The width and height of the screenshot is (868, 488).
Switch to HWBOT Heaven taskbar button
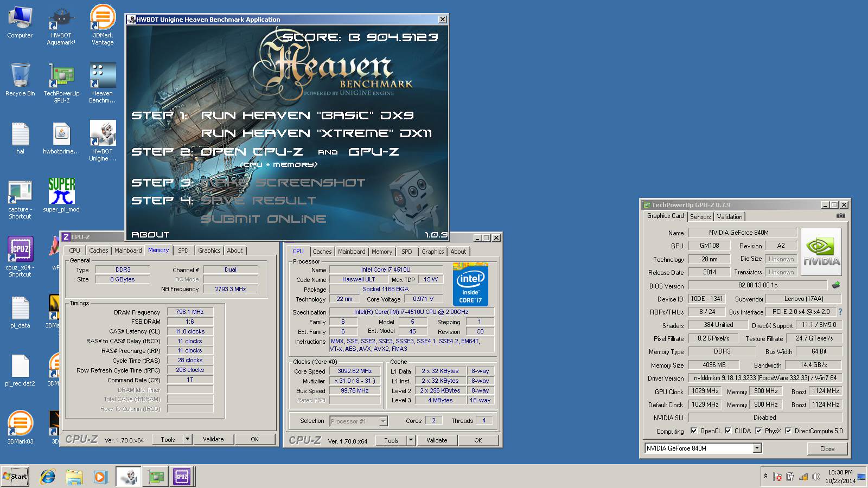129,477
